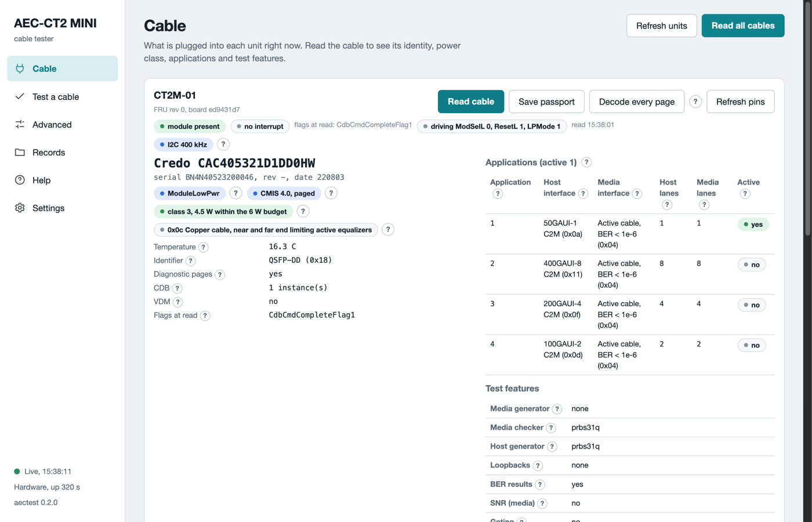Open help icon beside Applications (active 1)
This screenshot has height=522, width=812.
click(586, 162)
